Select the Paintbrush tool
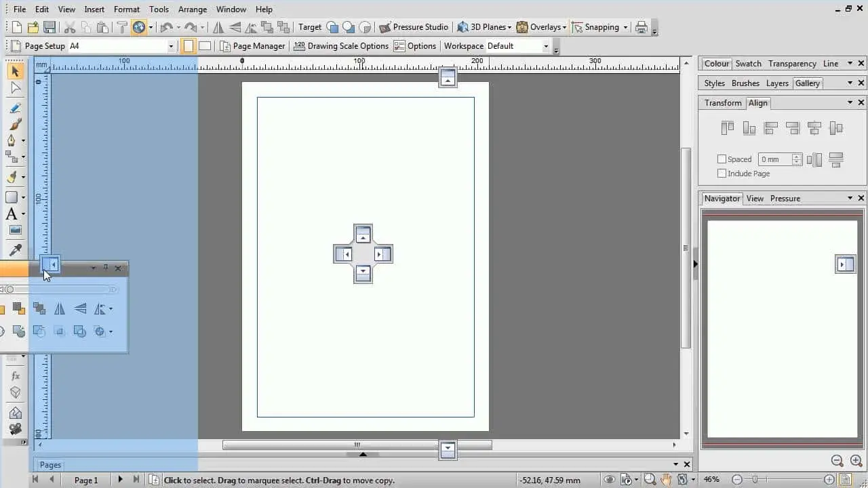868x488 pixels. (15, 124)
